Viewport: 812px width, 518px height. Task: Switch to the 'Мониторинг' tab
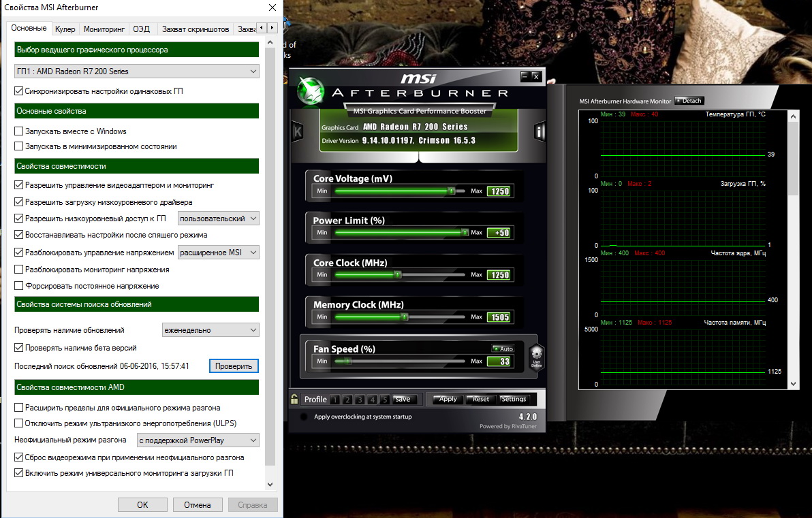pyautogui.click(x=104, y=29)
